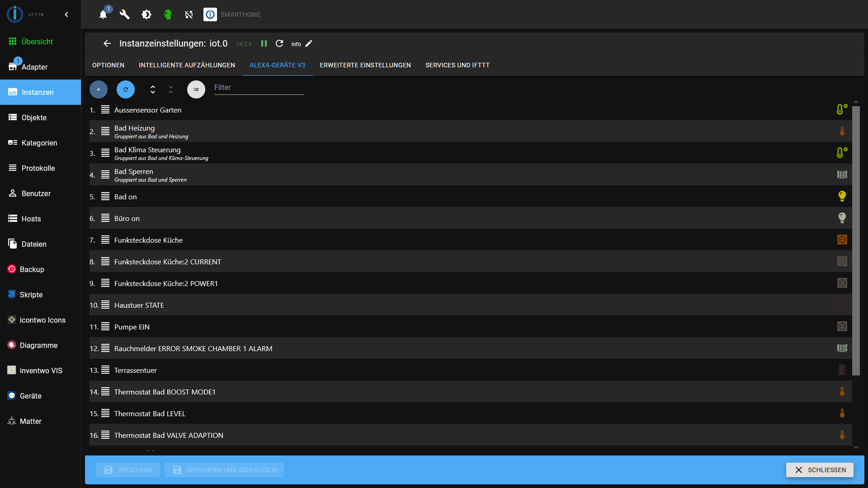
Task: Open the SERVICES UND IFTTT tab
Action: [x=457, y=65]
